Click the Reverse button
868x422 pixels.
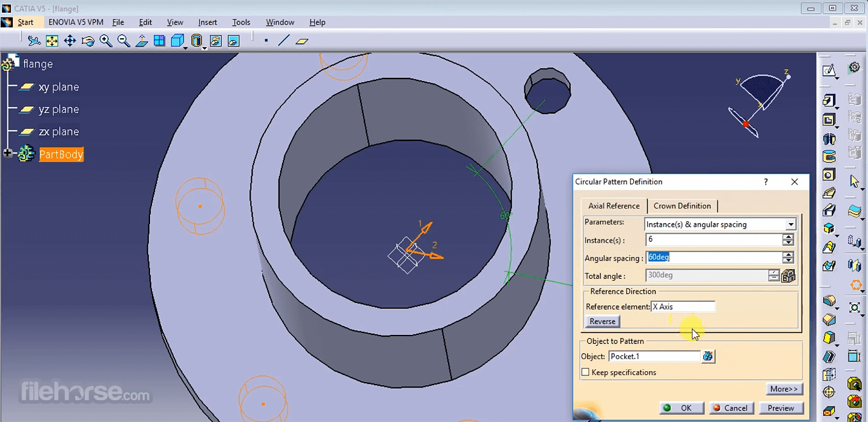pos(602,322)
